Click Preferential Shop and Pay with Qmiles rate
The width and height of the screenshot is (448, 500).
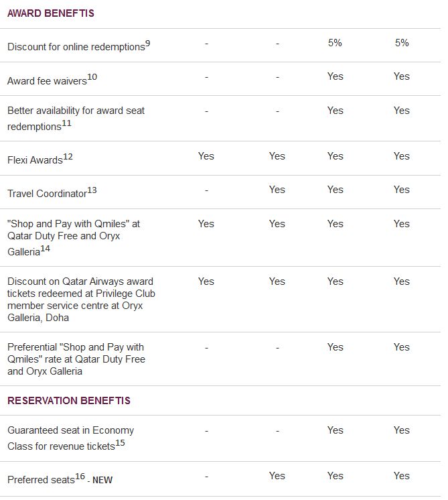point(76,359)
